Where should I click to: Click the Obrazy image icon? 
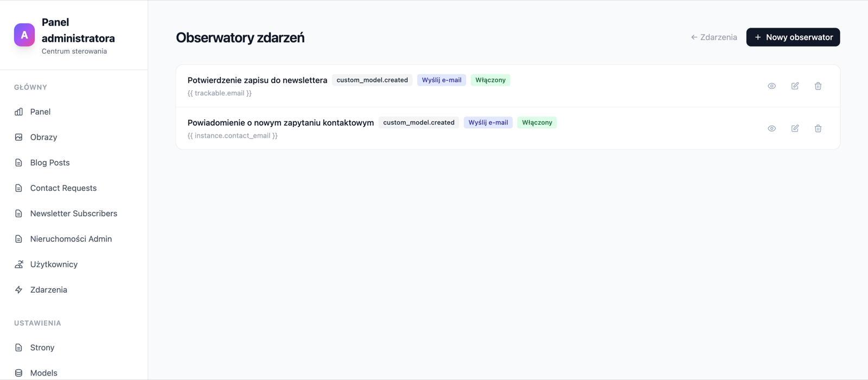[19, 137]
